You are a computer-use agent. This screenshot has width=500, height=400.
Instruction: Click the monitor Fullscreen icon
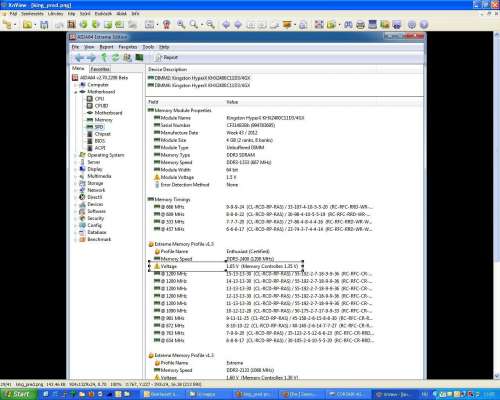pos(372,24)
